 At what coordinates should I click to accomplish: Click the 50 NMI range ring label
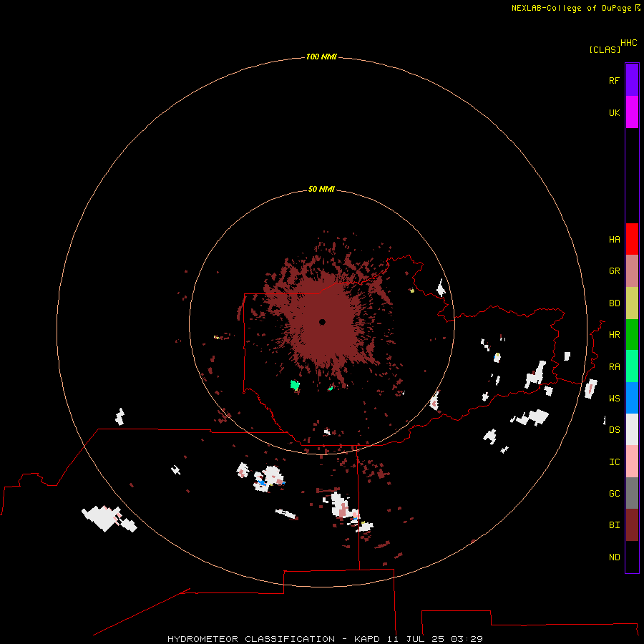click(321, 189)
